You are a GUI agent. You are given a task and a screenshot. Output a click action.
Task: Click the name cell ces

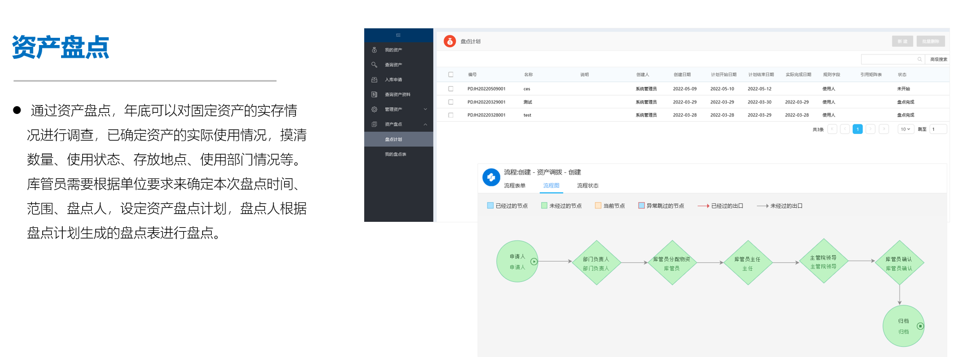pyautogui.click(x=527, y=89)
